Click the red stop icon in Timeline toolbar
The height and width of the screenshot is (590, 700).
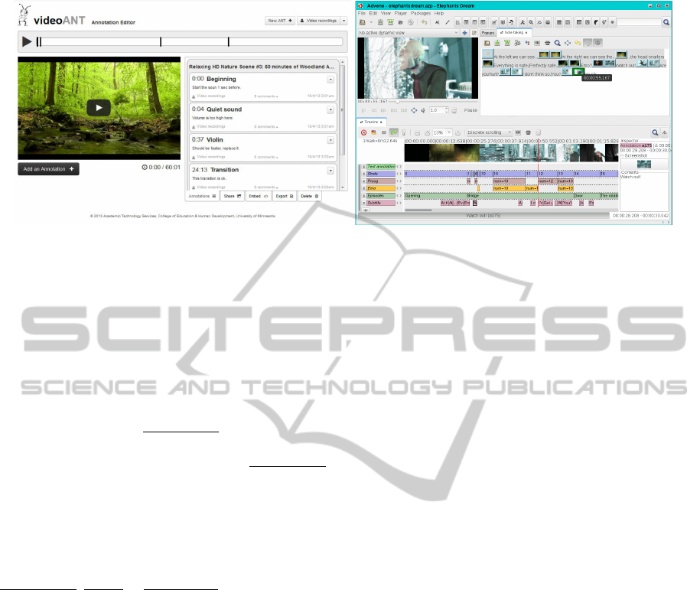pos(363,132)
